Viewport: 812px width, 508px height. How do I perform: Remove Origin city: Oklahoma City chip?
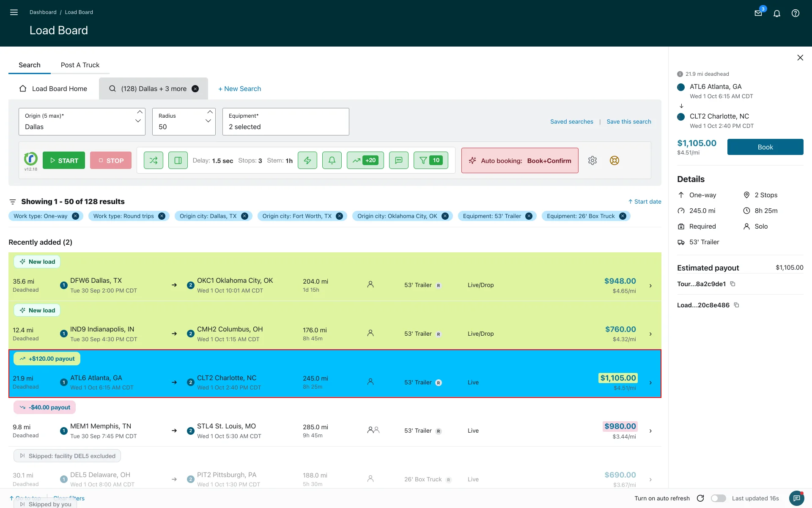coord(445,216)
